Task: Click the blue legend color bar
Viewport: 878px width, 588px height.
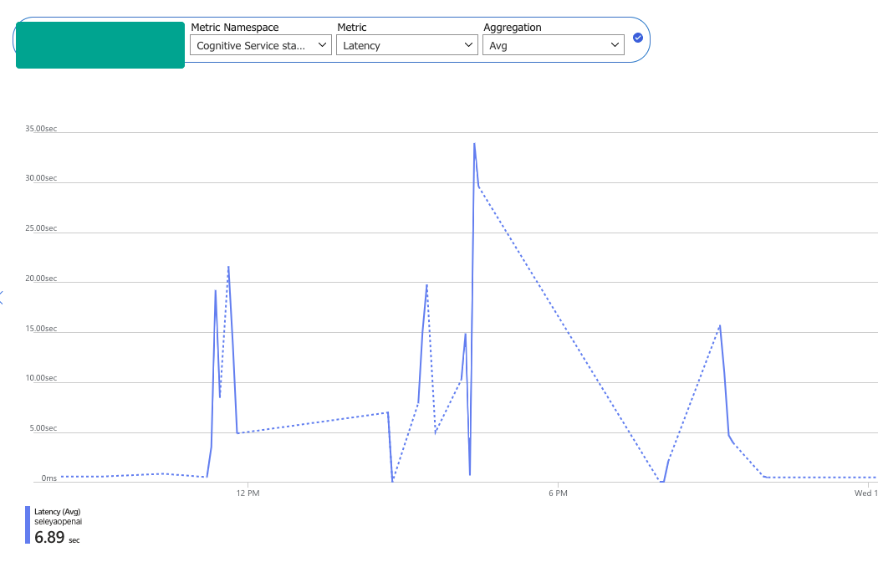Action: 28,524
